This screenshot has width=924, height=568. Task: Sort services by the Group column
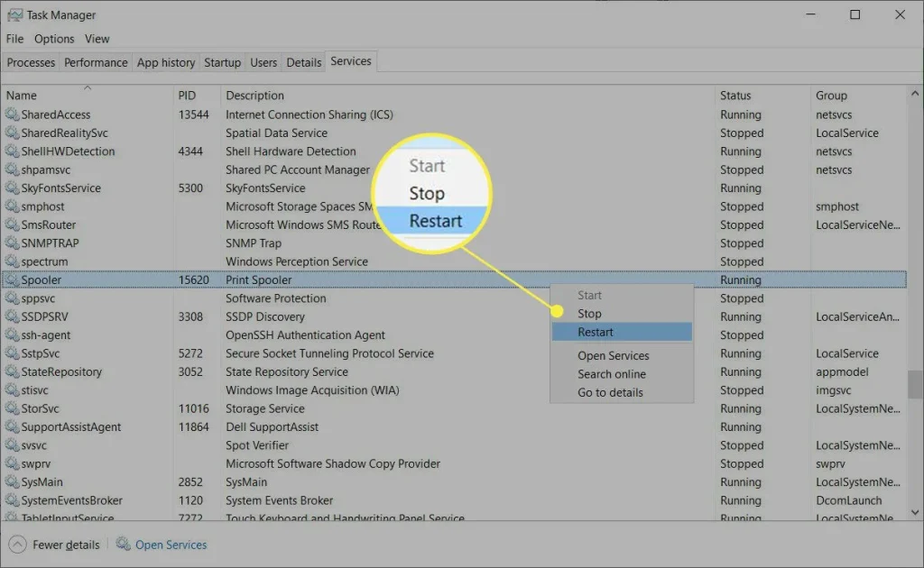click(x=859, y=95)
